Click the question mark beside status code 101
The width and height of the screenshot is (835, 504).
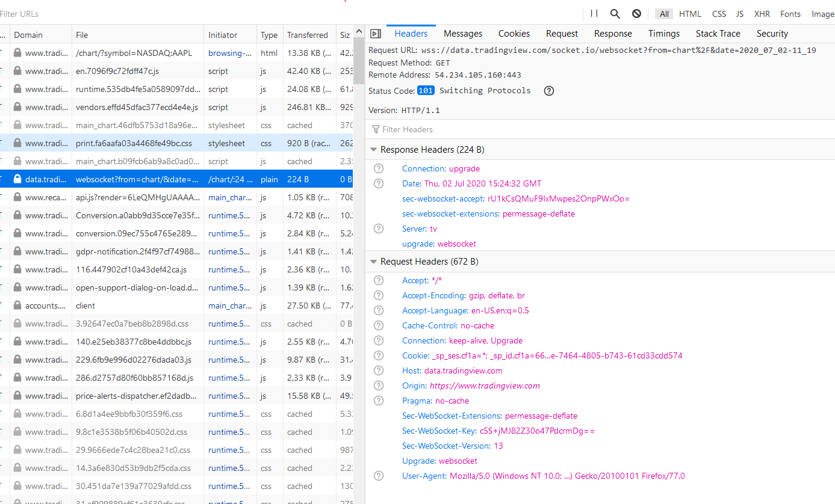548,90
